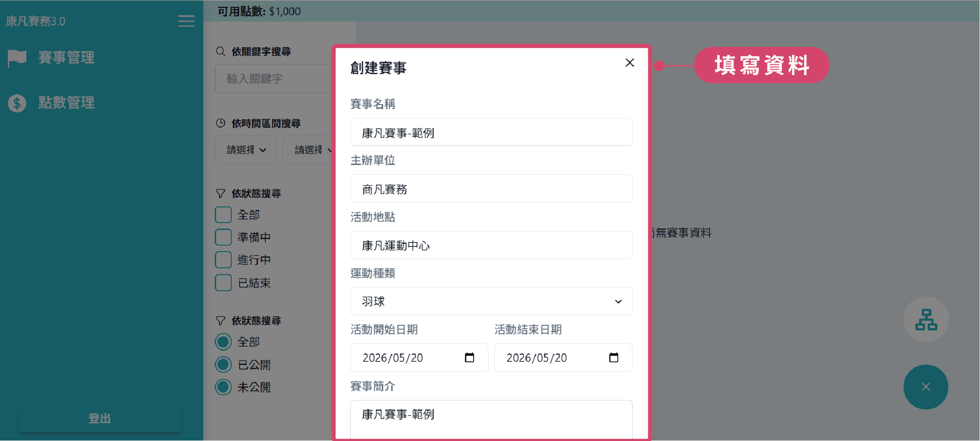The width and height of the screenshot is (980, 441).
Task: Click the hamburger menu icon in sidebar
Action: point(186,21)
